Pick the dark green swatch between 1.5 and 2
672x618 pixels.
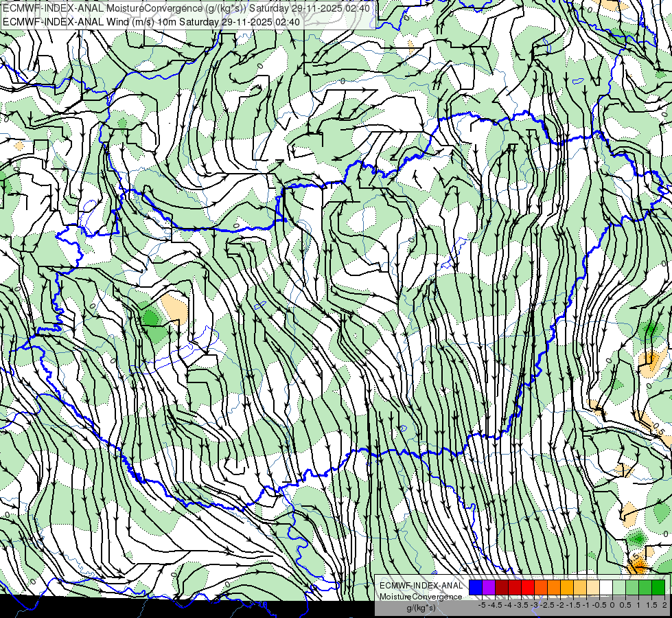pyautogui.click(x=658, y=588)
